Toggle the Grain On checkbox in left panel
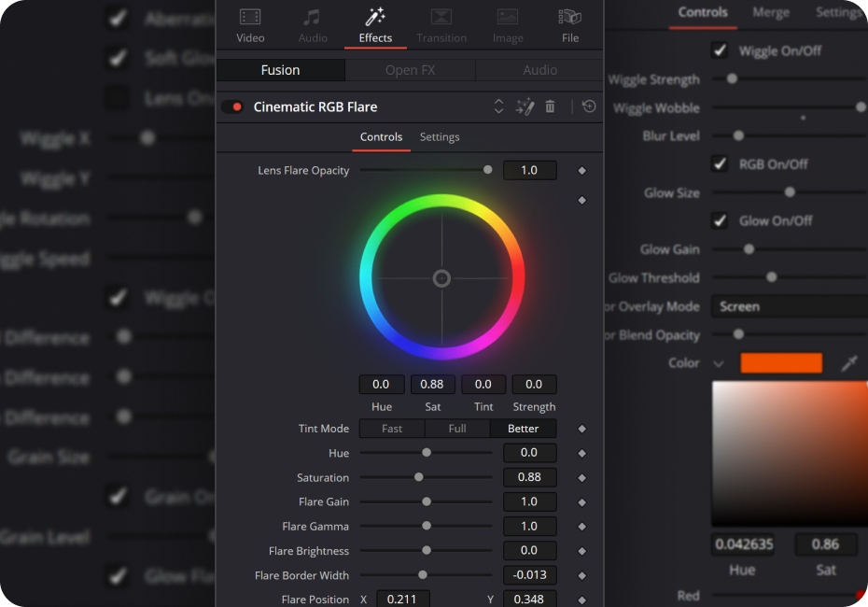Image resolution: width=868 pixels, height=607 pixels. (117, 496)
